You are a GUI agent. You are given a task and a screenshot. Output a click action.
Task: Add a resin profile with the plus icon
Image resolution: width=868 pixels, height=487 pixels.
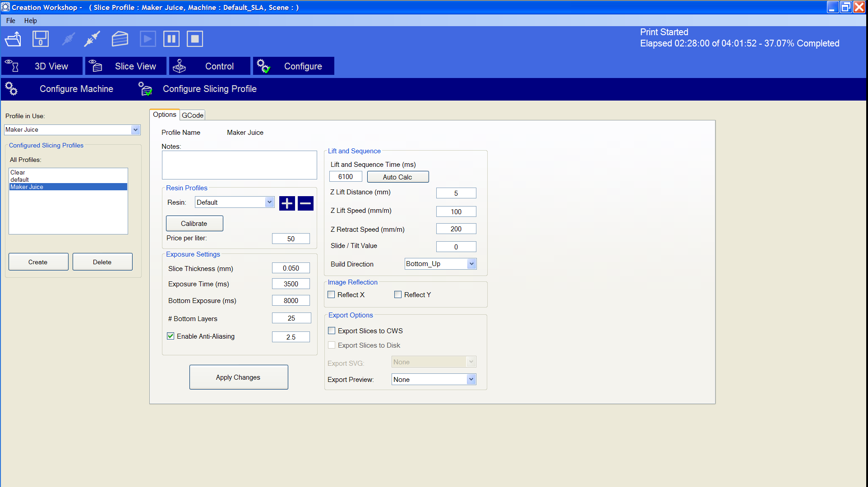[287, 203]
